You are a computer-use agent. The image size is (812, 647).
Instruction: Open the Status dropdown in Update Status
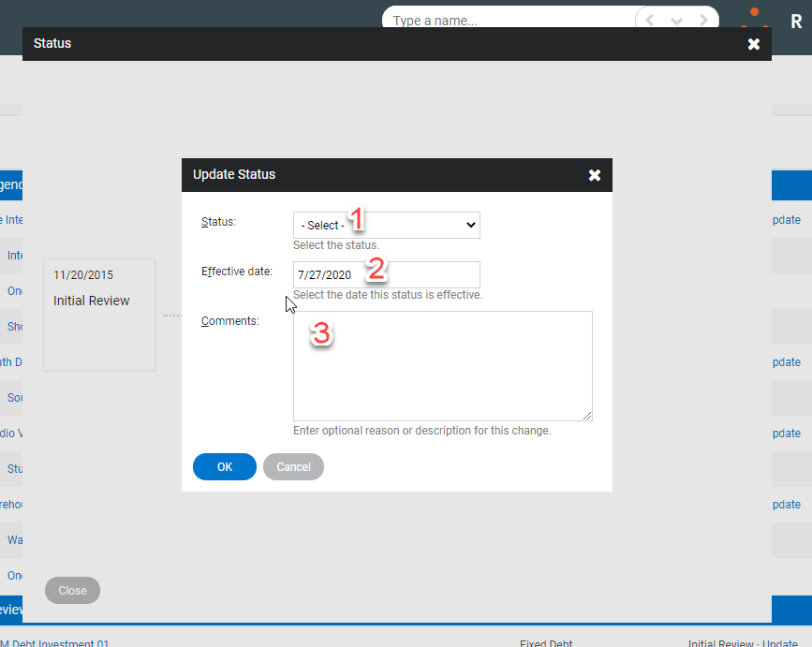click(386, 225)
